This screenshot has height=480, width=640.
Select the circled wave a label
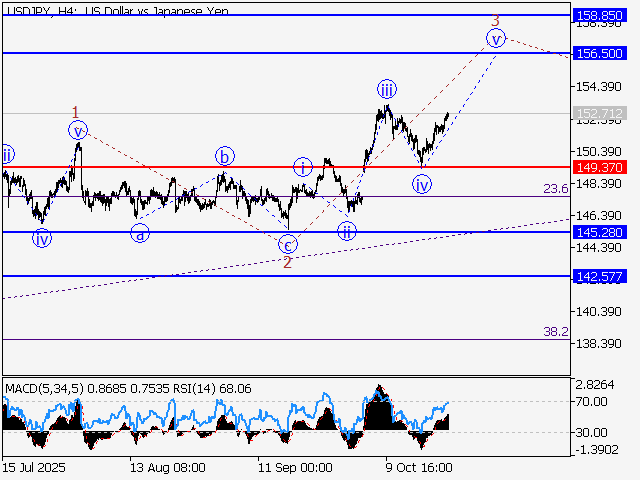140,233
